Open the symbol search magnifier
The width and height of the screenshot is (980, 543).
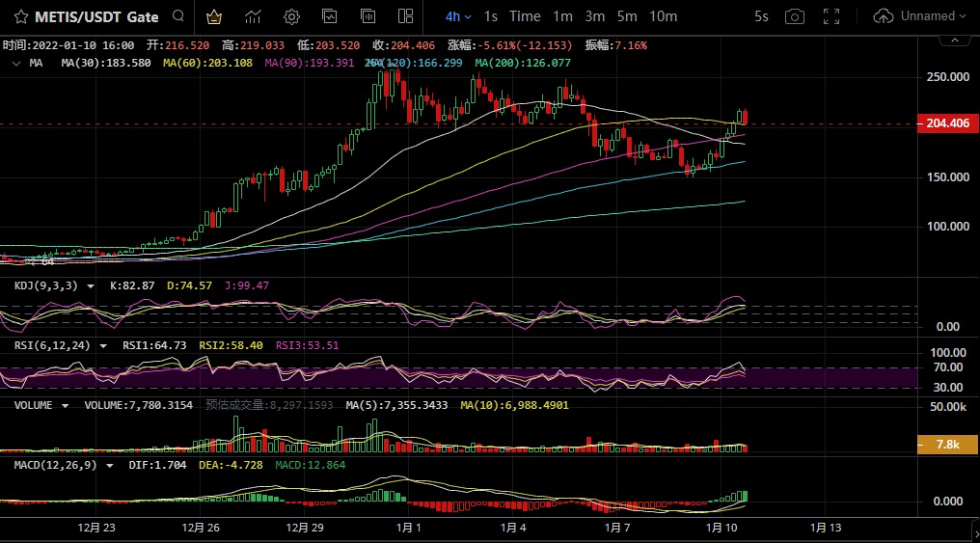pyautogui.click(x=177, y=16)
